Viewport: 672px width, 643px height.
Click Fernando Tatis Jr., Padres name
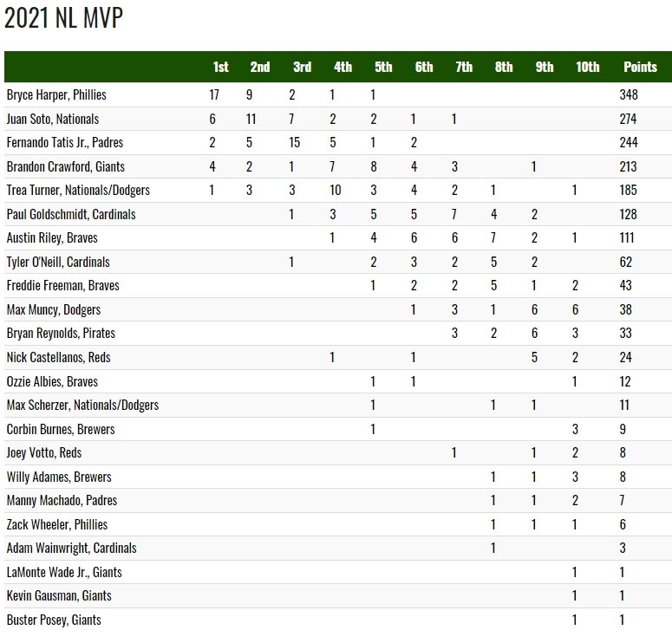pos(66,142)
